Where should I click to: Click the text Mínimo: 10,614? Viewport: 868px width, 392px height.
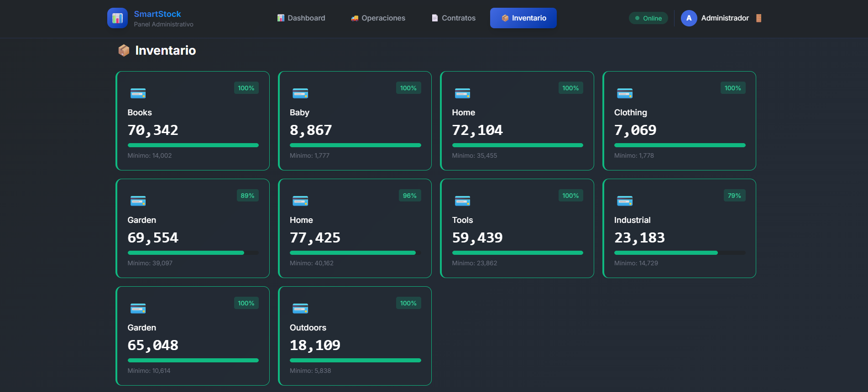pyautogui.click(x=149, y=371)
